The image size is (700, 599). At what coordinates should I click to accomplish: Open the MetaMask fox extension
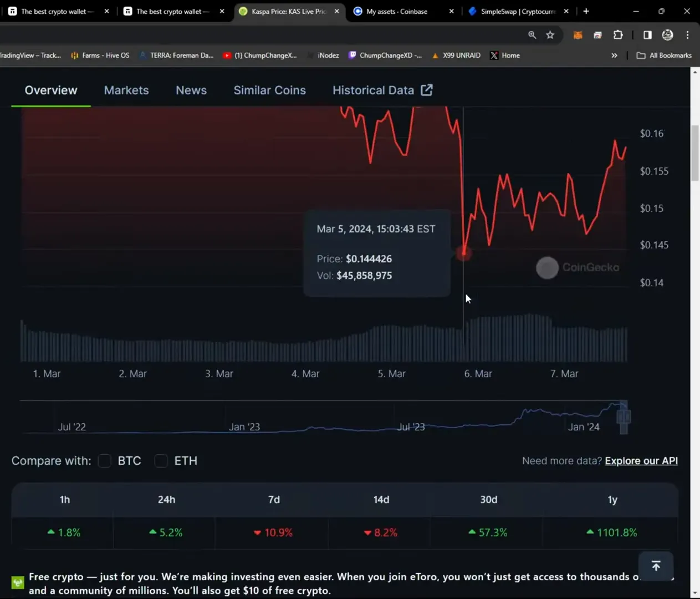pyautogui.click(x=578, y=35)
